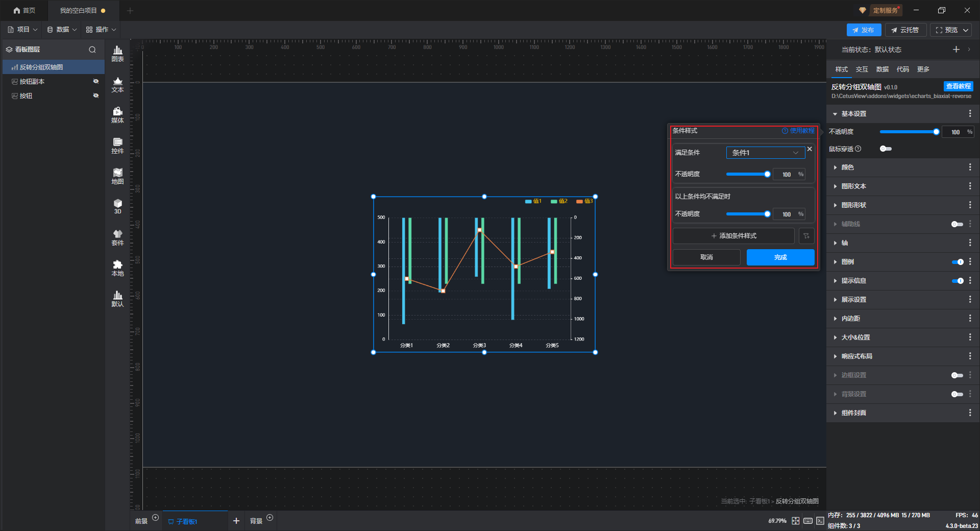
Task: Open the 地图 map components panel
Action: pos(117,176)
